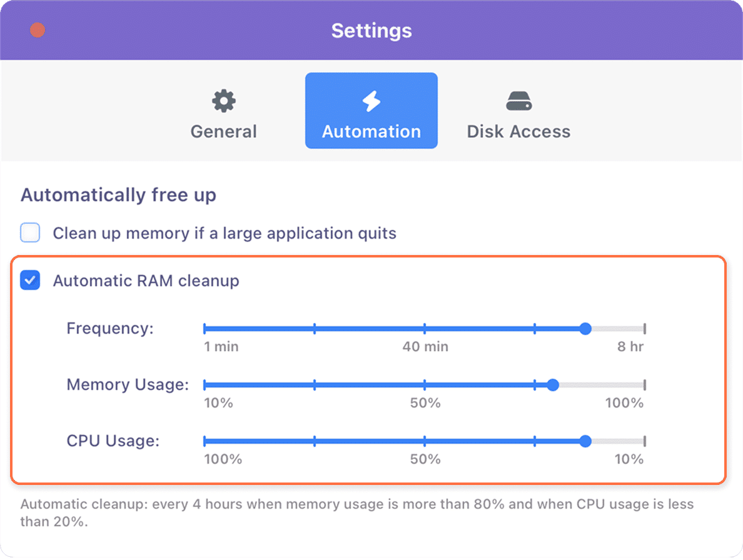
Task: Click the 'Settings' window title
Action: coord(371,31)
